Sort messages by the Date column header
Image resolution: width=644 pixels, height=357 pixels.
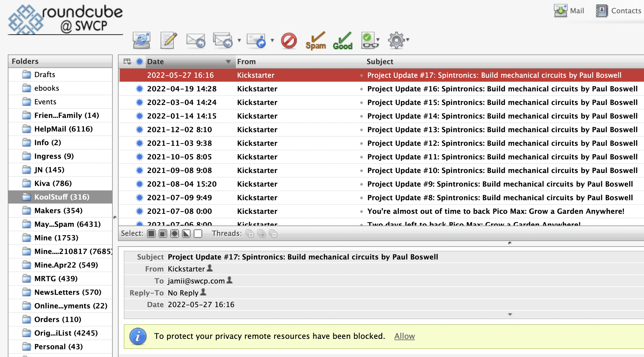click(x=155, y=62)
